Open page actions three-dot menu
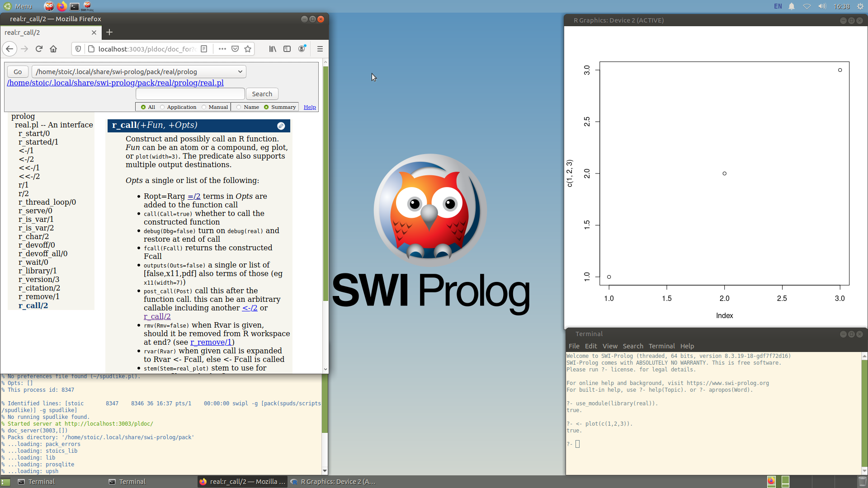Viewport: 868px width, 488px height. click(222, 49)
